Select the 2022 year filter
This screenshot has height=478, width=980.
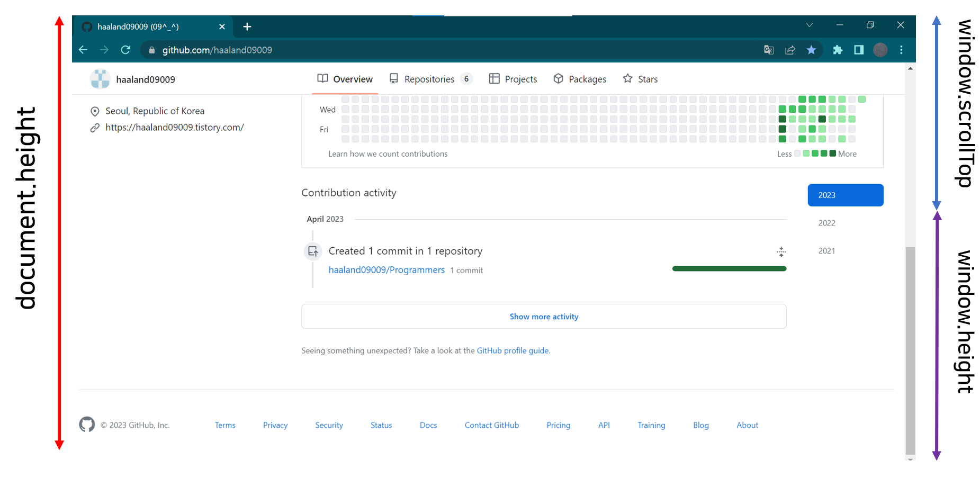coord(826,223)
